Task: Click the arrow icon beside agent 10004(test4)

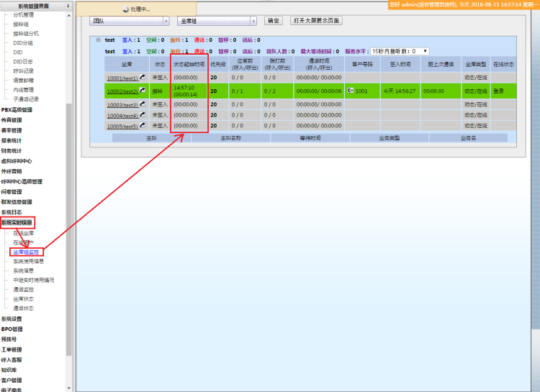Action: tap(143, 115)
